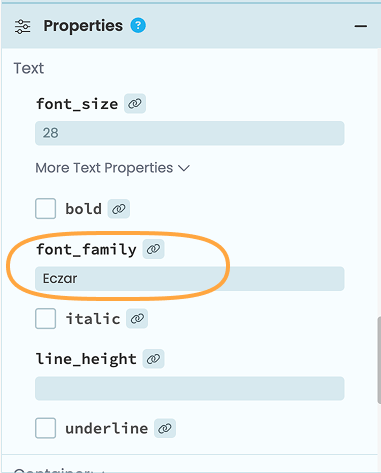Click the Properties sliders icon
This screenshot has width=381, height=473.
pos(22,26)
